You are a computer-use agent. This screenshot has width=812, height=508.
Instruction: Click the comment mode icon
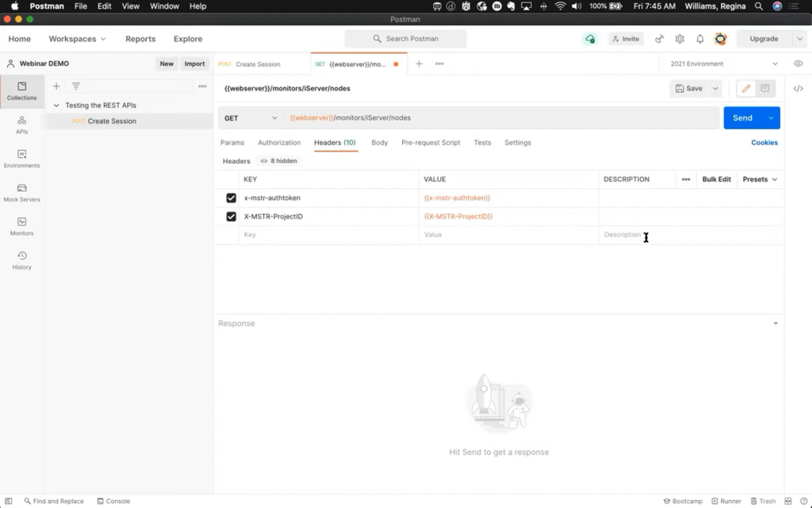point(765,89)
